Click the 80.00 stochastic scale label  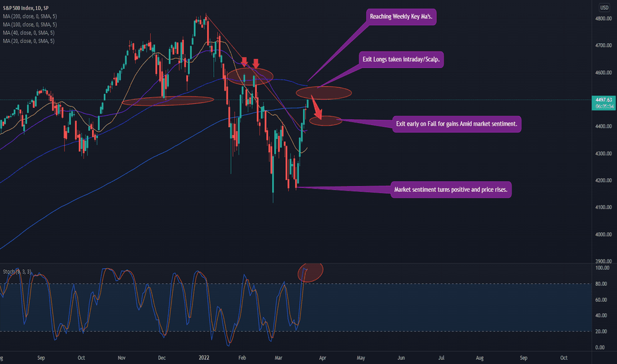(x=600, y=284)
